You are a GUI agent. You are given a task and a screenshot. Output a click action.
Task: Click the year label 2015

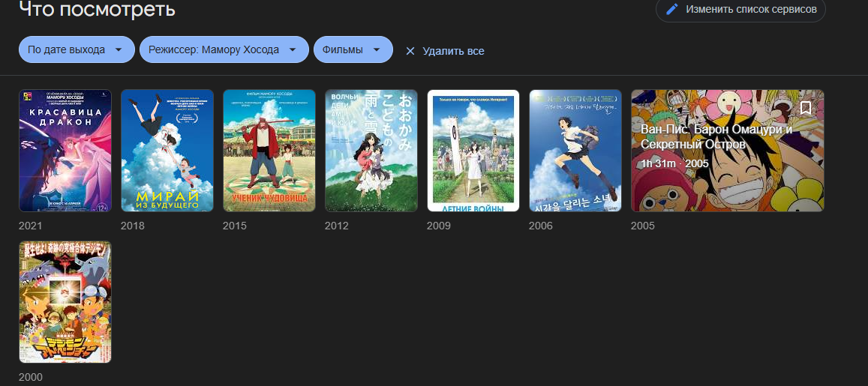tap(235, 226)
